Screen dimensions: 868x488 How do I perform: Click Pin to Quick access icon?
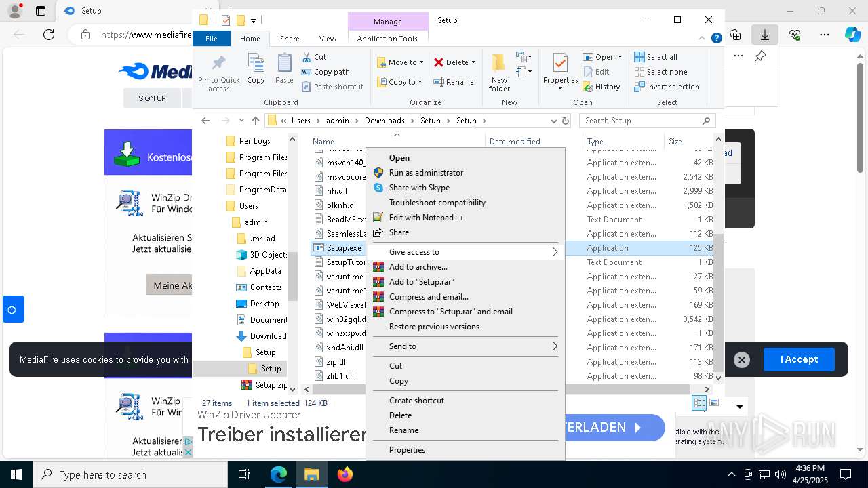218,73
